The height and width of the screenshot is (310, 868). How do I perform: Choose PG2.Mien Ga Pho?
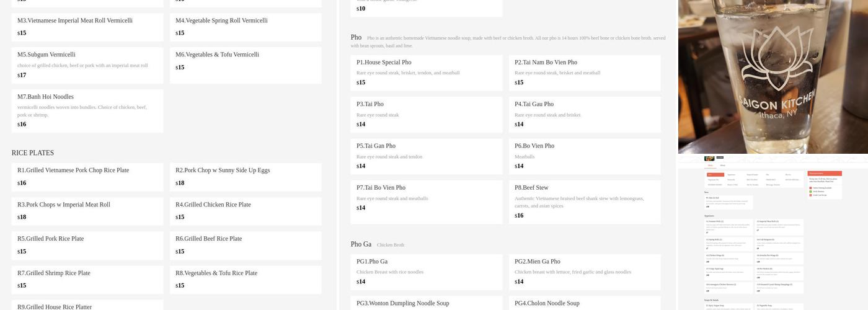(584, 272)
